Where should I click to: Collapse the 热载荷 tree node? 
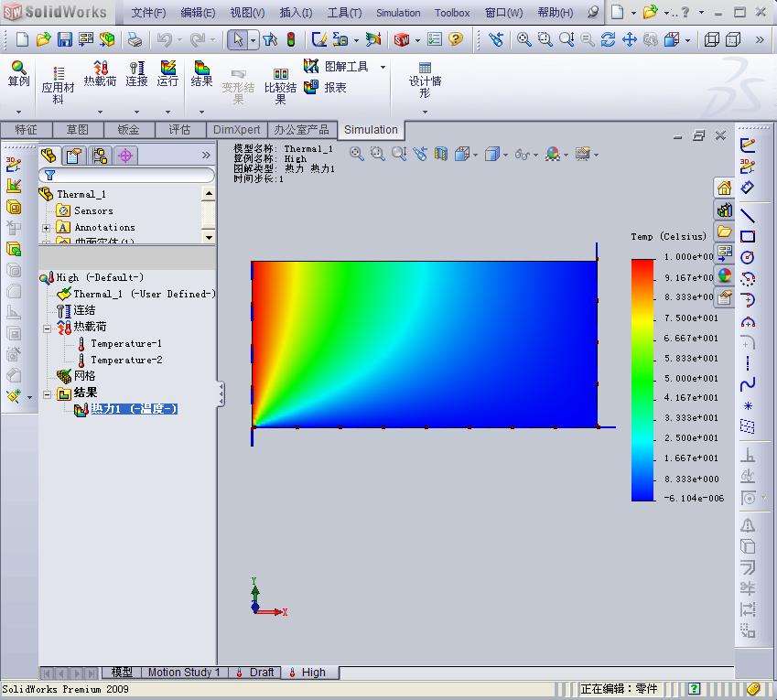tap(47, 328)
